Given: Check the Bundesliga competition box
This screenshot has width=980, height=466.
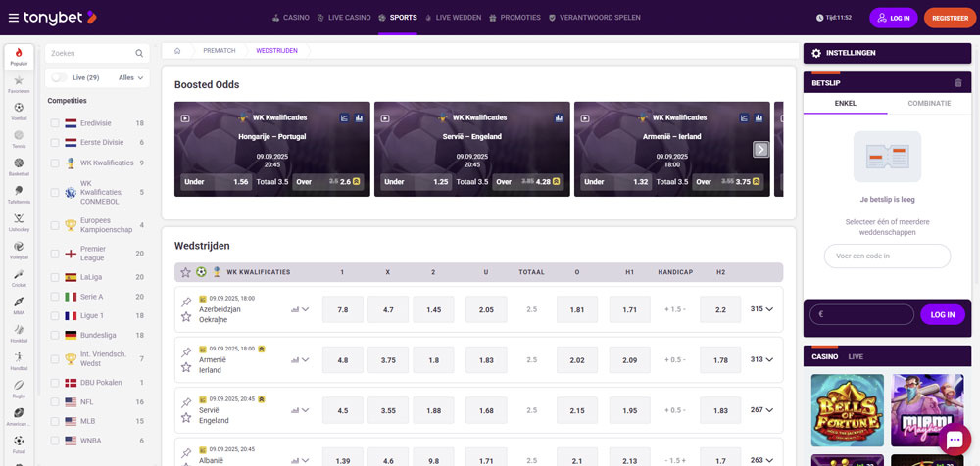Looking at the screenshot, I should click(55, 335).
